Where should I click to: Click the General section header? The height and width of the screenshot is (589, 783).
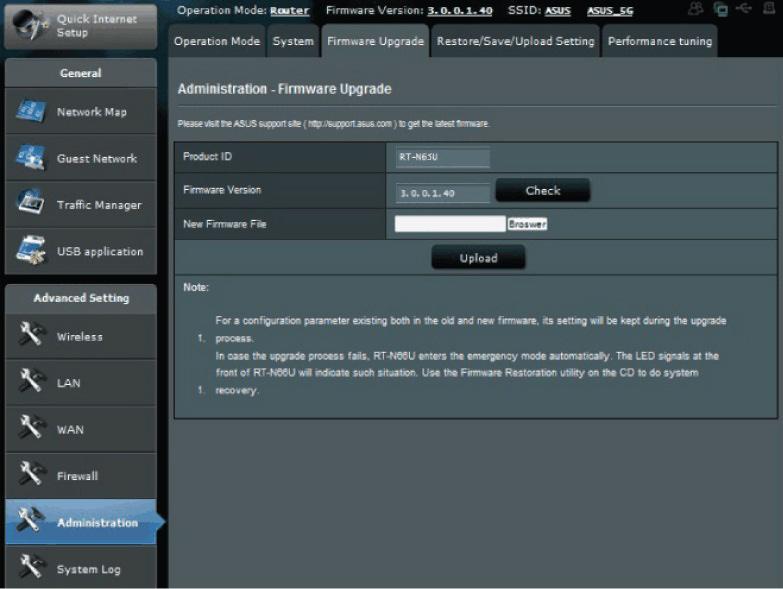click(x=81, y=73)
